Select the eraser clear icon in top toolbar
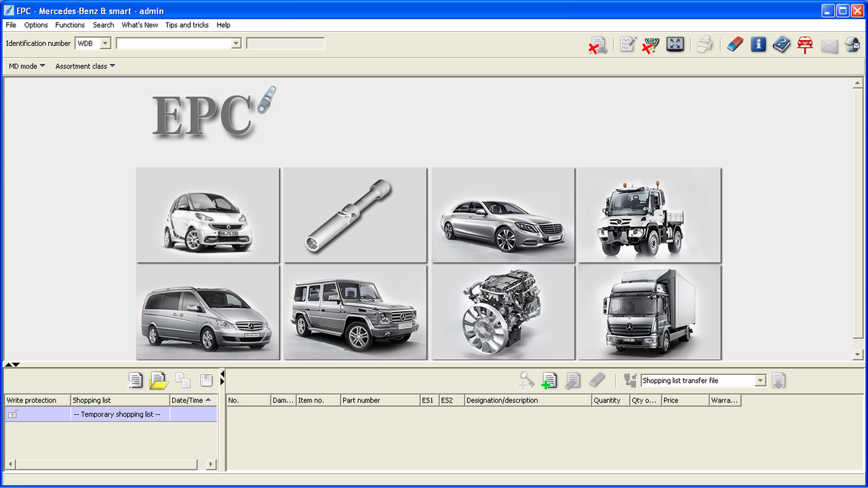The width and height of the screenshot is (868, 488). point(735,45)
